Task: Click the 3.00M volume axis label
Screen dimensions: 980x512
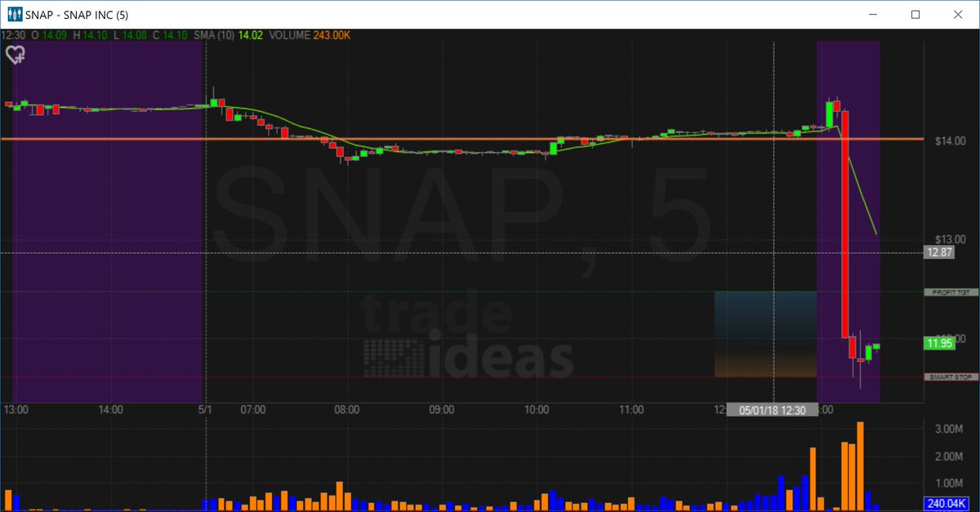Action: (x=947, y=429)
